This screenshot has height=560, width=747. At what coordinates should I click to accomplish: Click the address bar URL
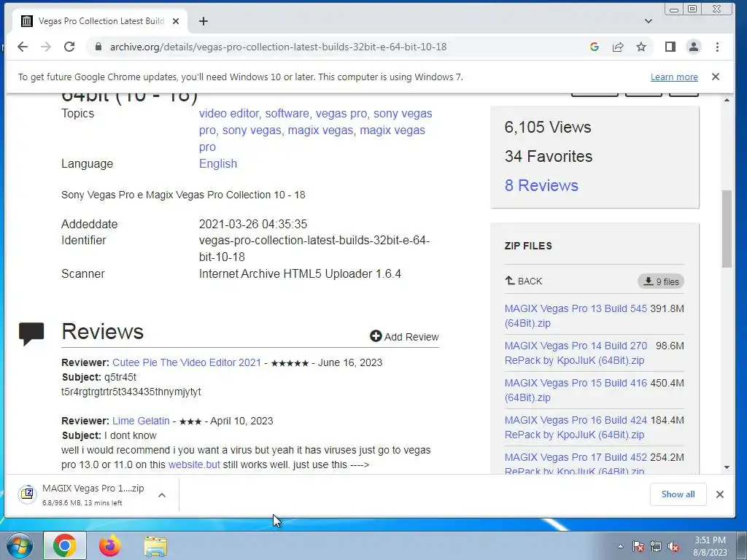coord(278,47)
